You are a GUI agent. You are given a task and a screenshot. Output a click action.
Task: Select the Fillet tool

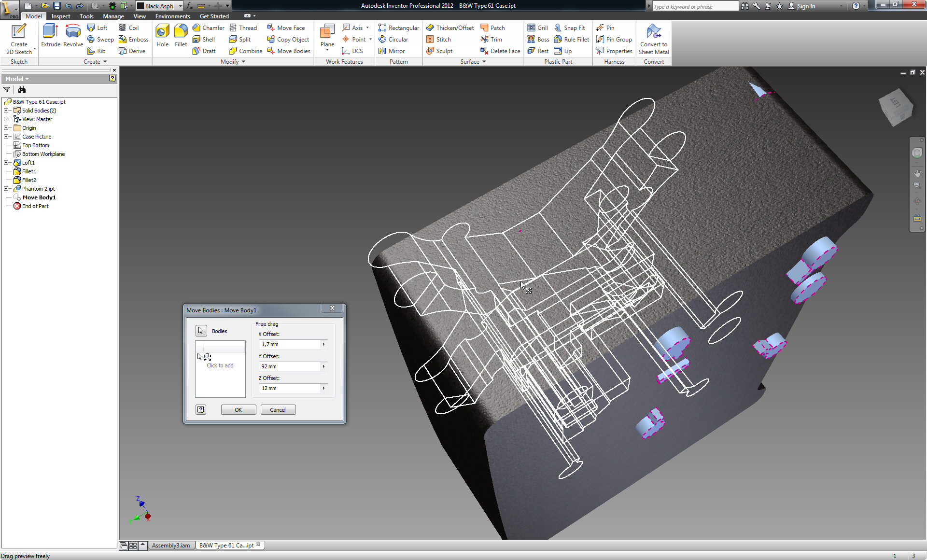click(x=181, y=36)
